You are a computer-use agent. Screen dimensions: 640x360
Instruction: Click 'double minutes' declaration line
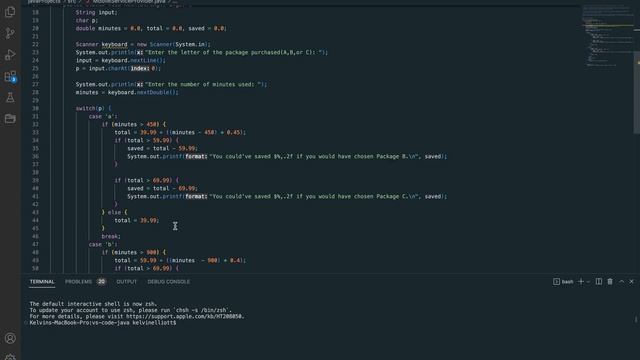[x=151, y=29]
